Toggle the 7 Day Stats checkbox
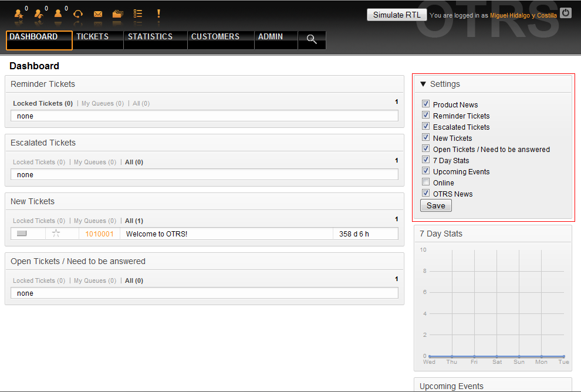 tap(426, 160)
